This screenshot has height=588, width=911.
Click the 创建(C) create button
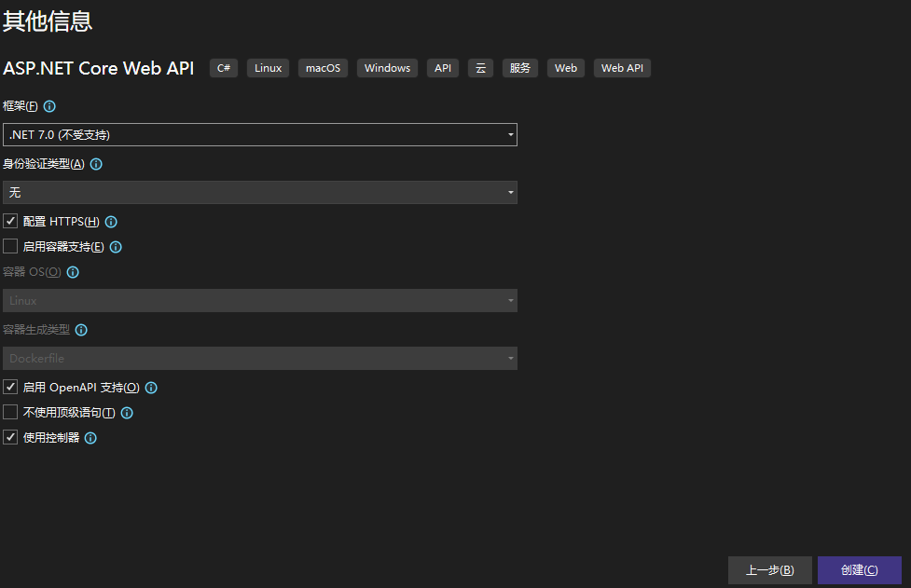(860, 570)
